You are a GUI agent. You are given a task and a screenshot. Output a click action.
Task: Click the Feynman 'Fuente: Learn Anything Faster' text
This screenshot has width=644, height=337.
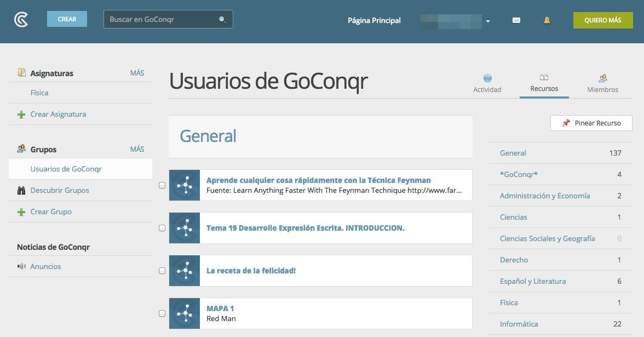(334, 190)
